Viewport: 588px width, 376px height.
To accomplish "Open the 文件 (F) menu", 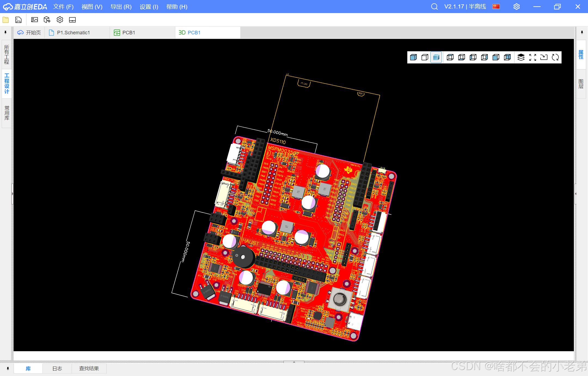I will tap(63, 7).
